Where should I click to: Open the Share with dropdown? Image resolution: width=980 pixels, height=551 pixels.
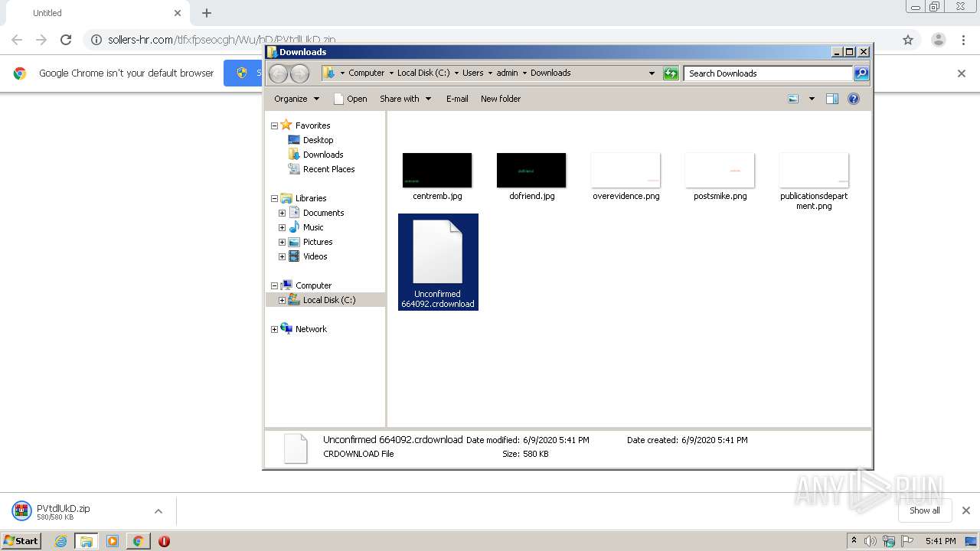click(406, 99)
